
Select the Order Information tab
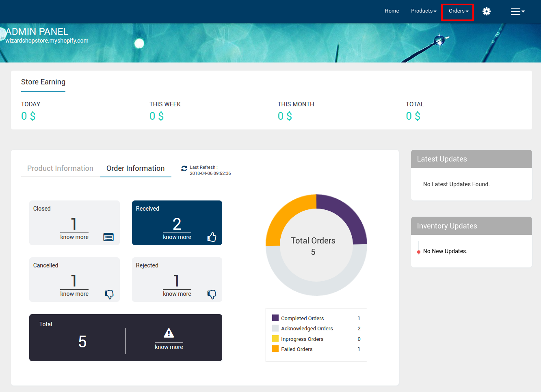click(135, 168)
